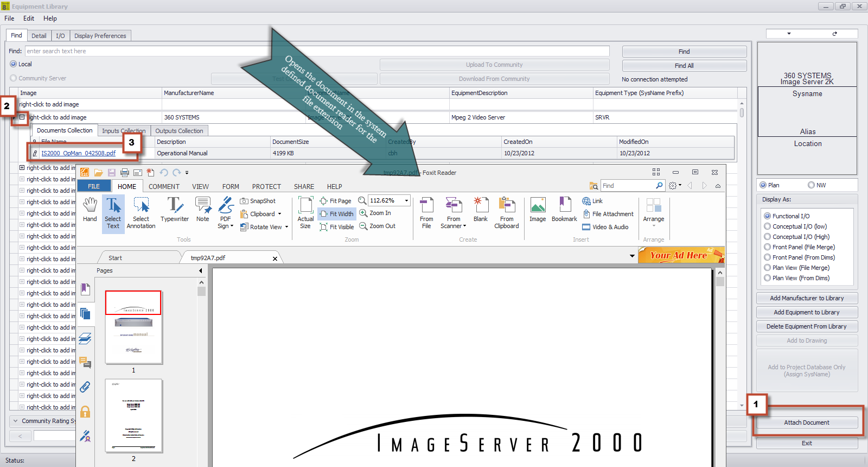Screen dimensions: 868x467
Task: Click Add Manufacturer to Library
Action: (x=807, y=298)
